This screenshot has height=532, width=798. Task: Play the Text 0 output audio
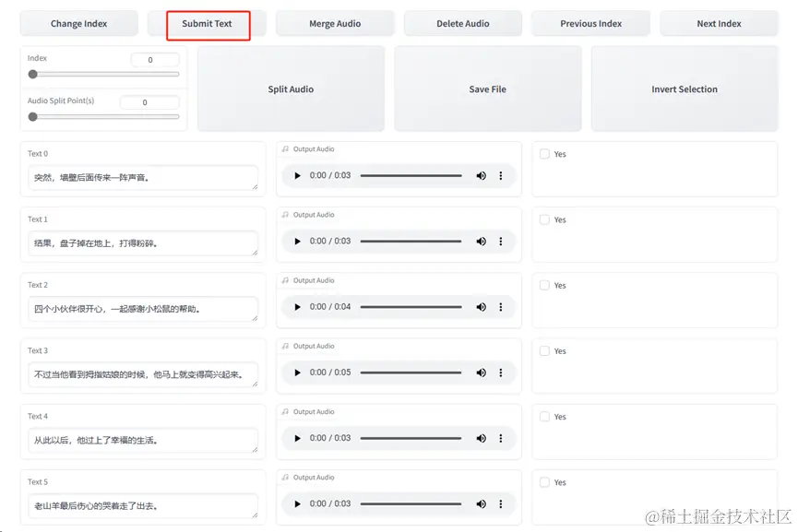[x=297, y=175]
